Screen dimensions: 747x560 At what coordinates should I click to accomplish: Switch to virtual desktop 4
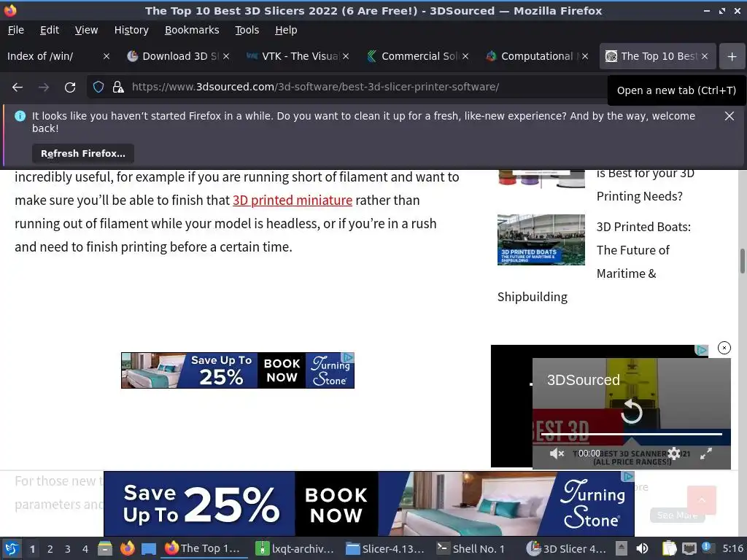pyautogui.click(x=85, y=549)
